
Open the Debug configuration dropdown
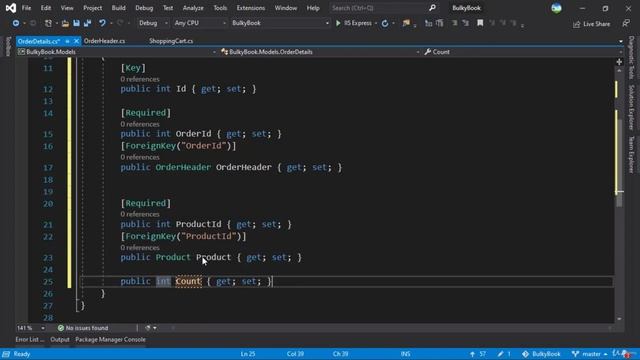click(153, 23)
